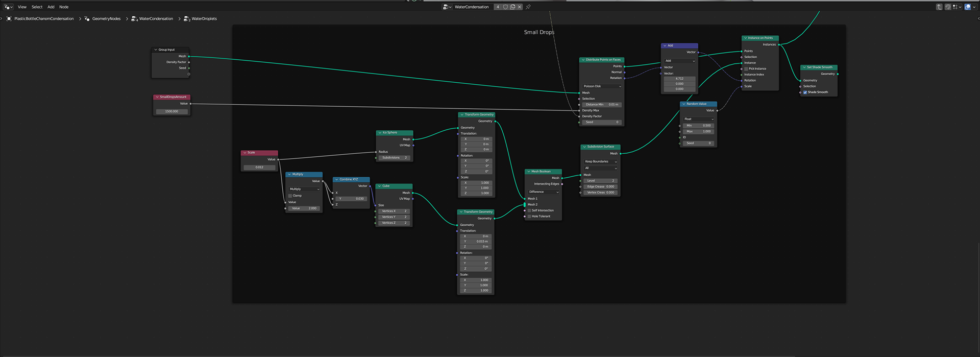Click the new node tree duplicate icon
Screen dimensions: 980x357
click(512, 7)
